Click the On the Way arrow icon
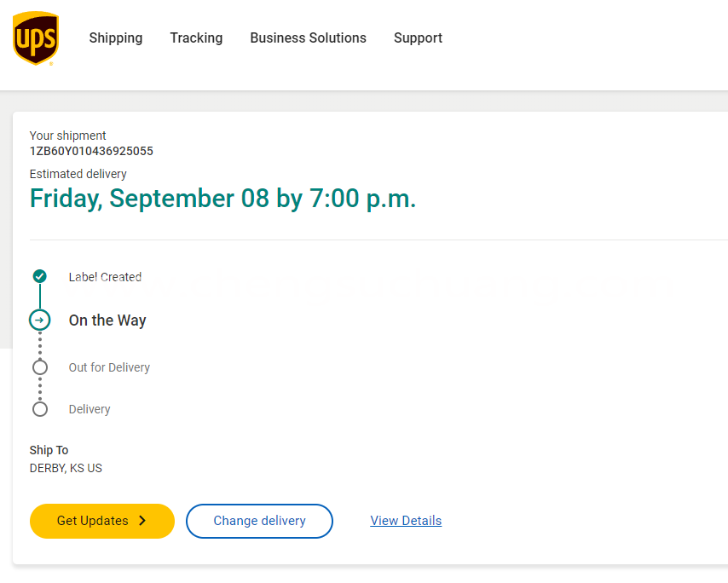The image size is (728, 583). (40, 320)
